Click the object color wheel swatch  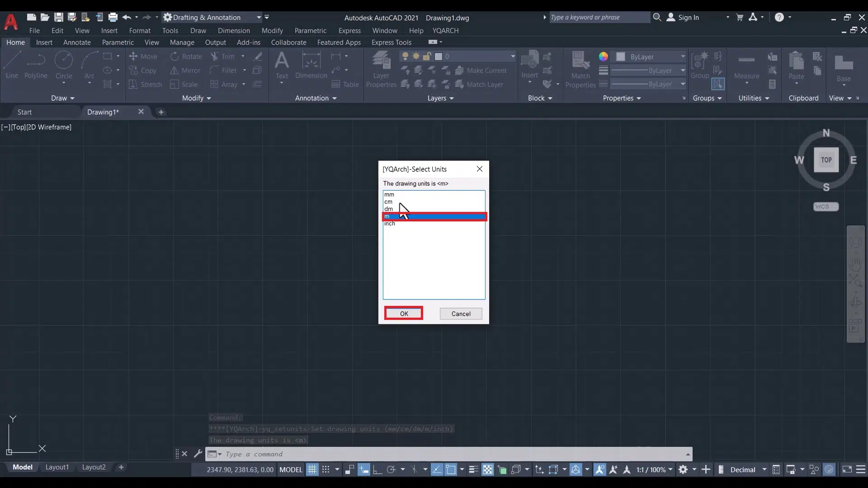[x=604, y=56]
